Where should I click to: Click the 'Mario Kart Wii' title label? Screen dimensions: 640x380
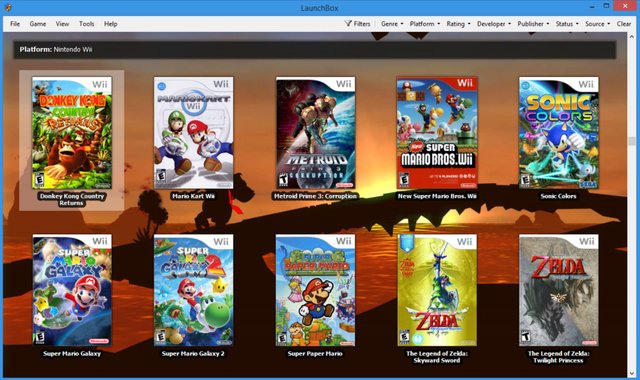[193, 196]
